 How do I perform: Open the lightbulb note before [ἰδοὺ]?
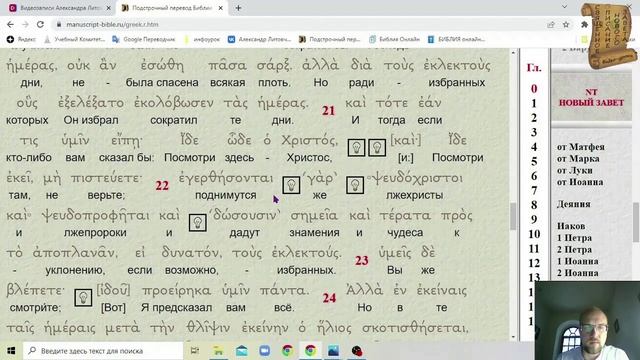point(83,298)
